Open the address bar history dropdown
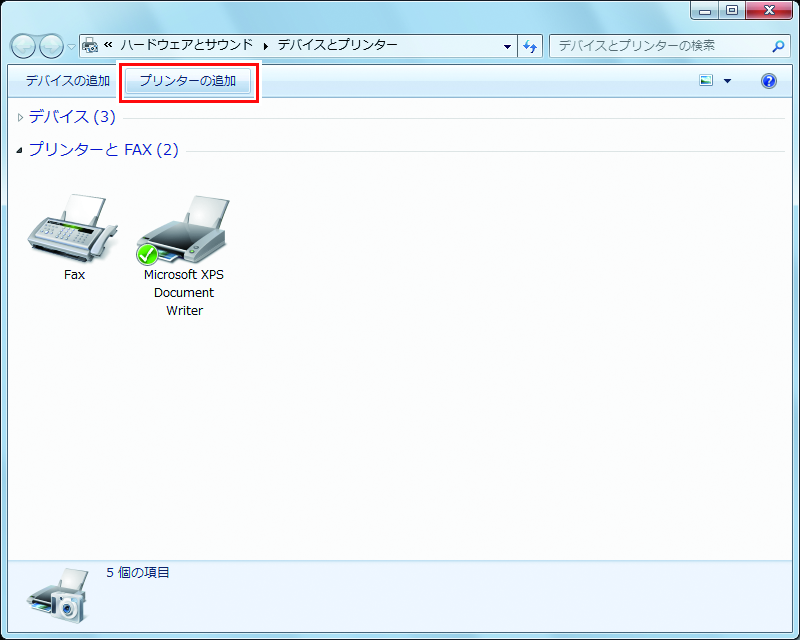Screen dimensions: 800x640 pos(508,46)
